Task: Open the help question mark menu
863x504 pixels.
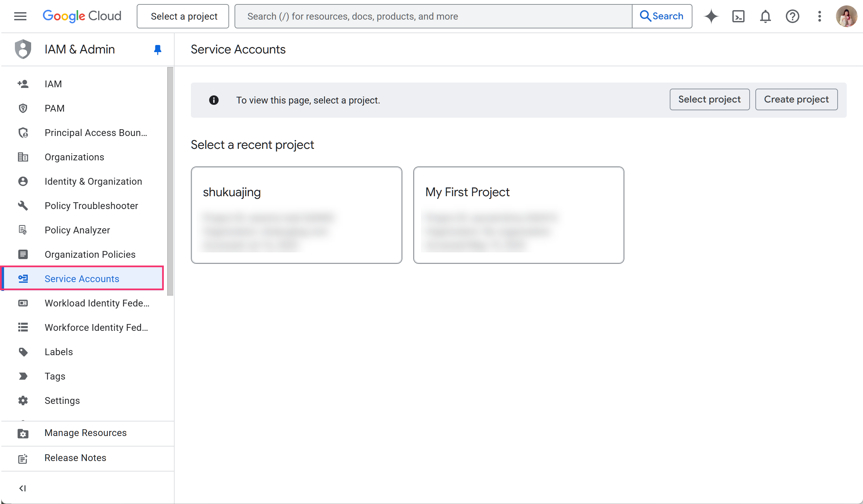Action: click(792, 16)
